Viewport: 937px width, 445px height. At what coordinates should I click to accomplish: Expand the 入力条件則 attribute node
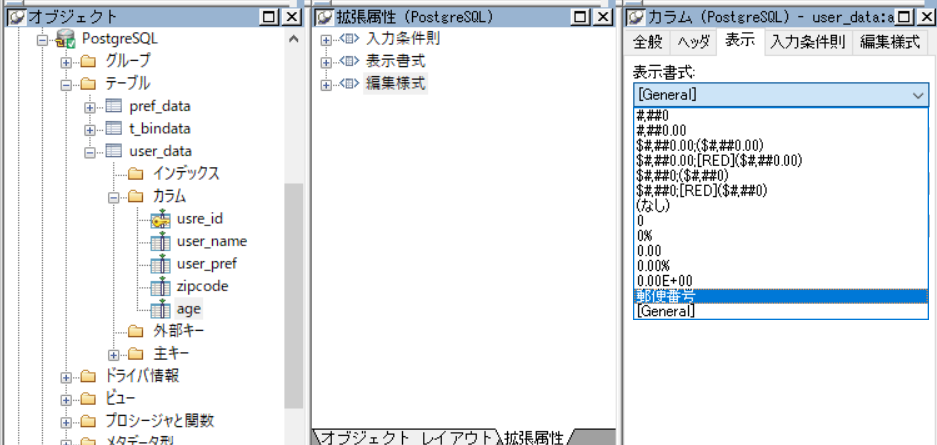pyautogui.click(x=326, y=40)
